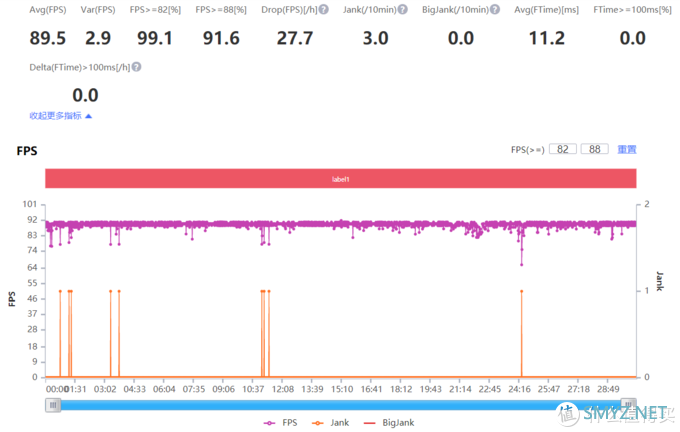Click the FPS>=82[%] value 99.1
The image size is (680, 432).
(x=155, y=38)
